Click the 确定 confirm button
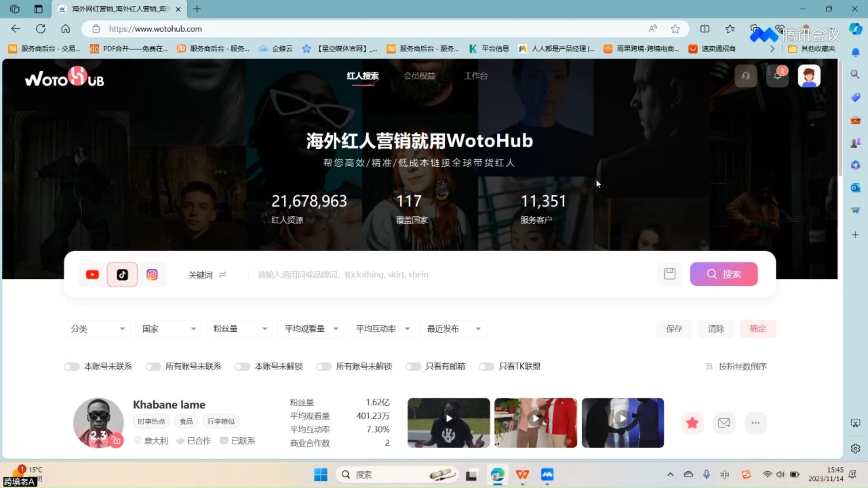 pos(758,328)
